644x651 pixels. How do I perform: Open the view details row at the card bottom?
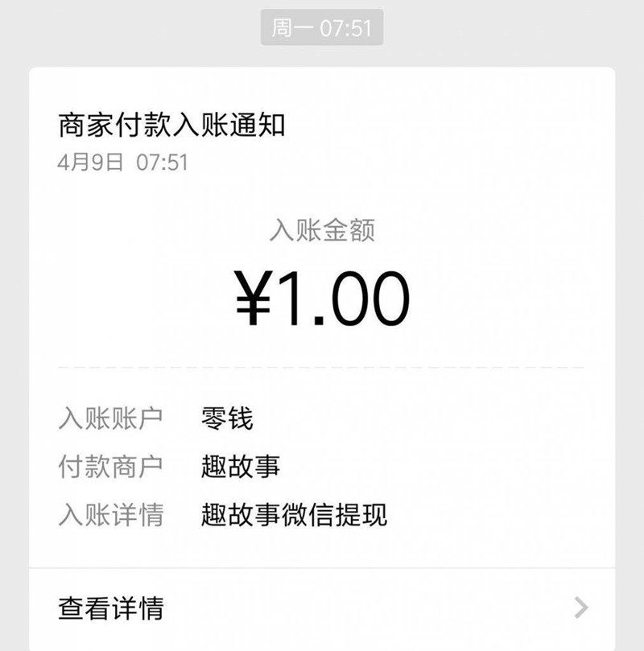click(x=322, y=608)
